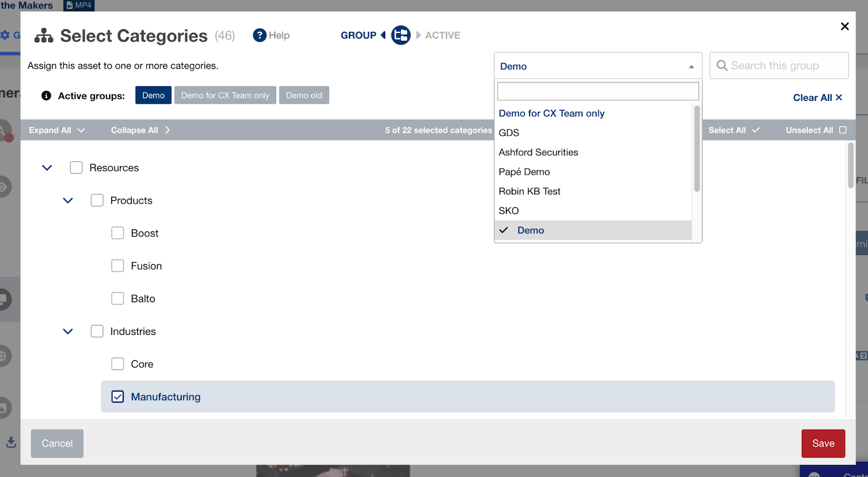Uncheck the Manufacturing checkbox
The image size is (868, 477).
point(118,397)
